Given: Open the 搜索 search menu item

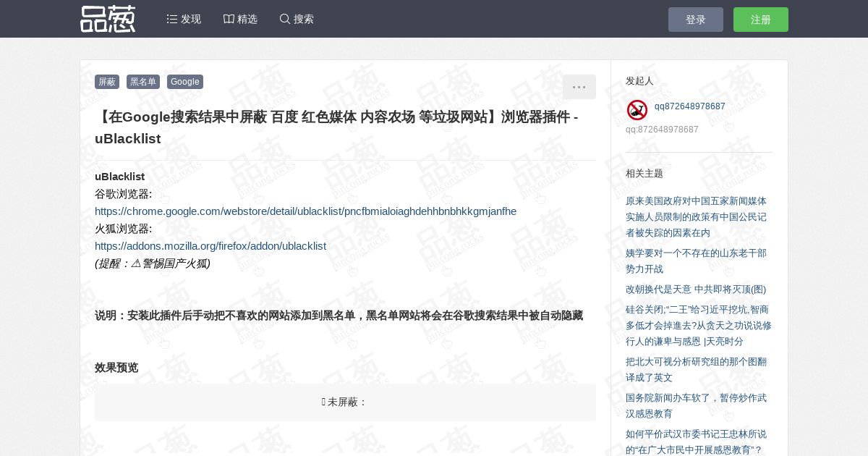Looking at the screenshot, I should click(x=297, y=19).
